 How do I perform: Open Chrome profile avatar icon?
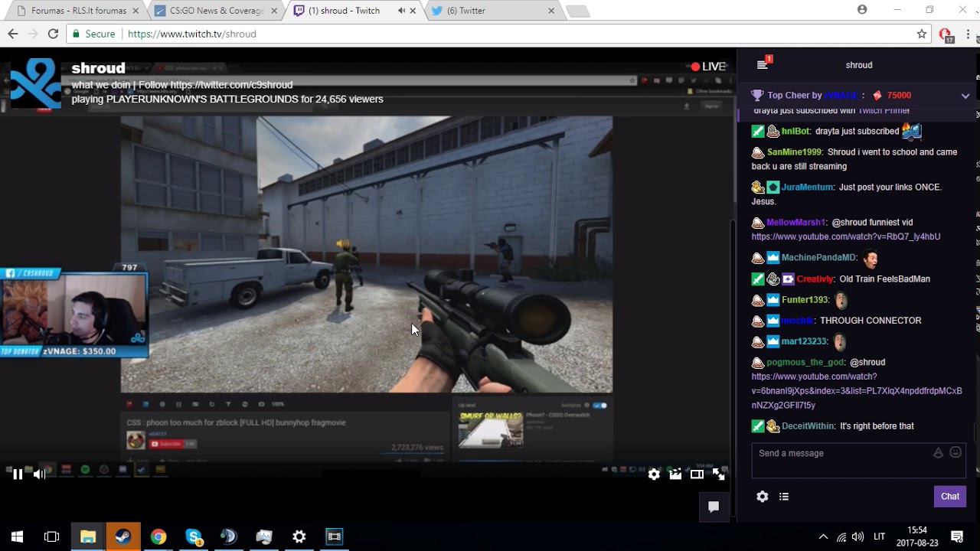tap(863, 10)
